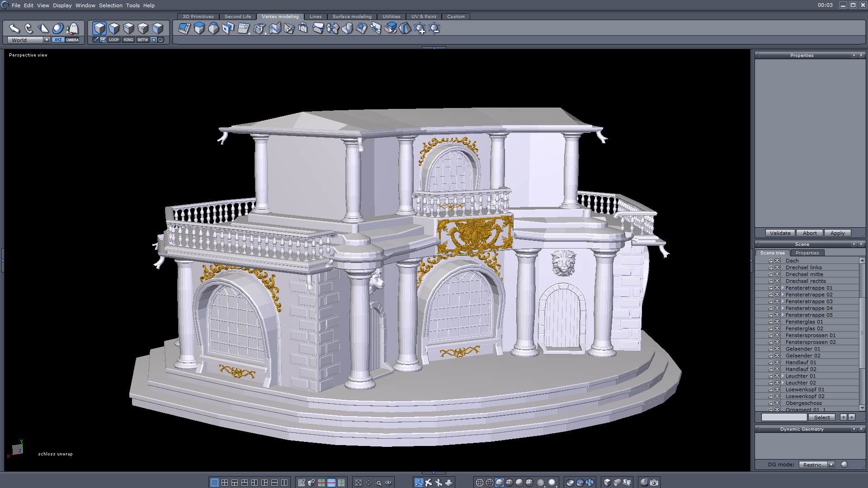Select the wireframe globe display mode icon
Screen dimensions: 868x488
(x=480, y=483)
